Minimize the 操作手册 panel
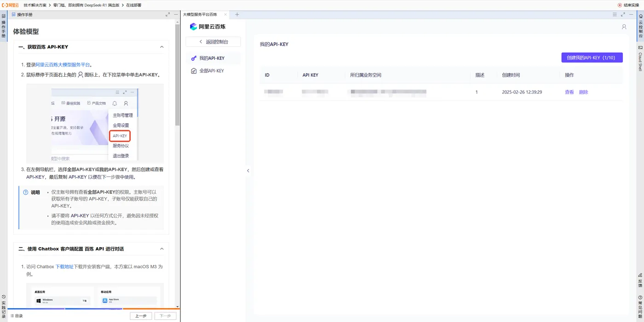The image size is (644, 322). tap(176, 15)
